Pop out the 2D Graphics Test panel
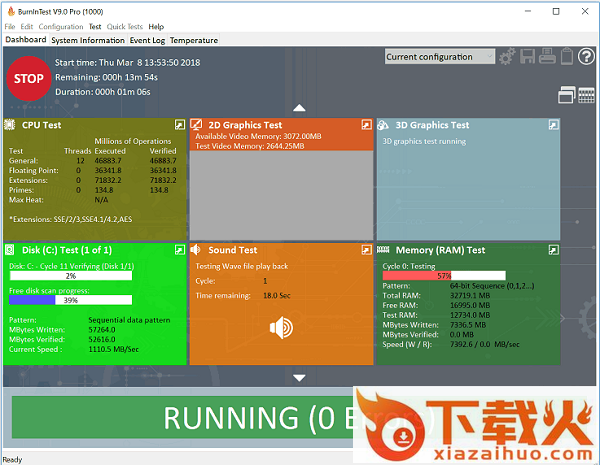This screenshot has height=465, width=600. point(365,125)
